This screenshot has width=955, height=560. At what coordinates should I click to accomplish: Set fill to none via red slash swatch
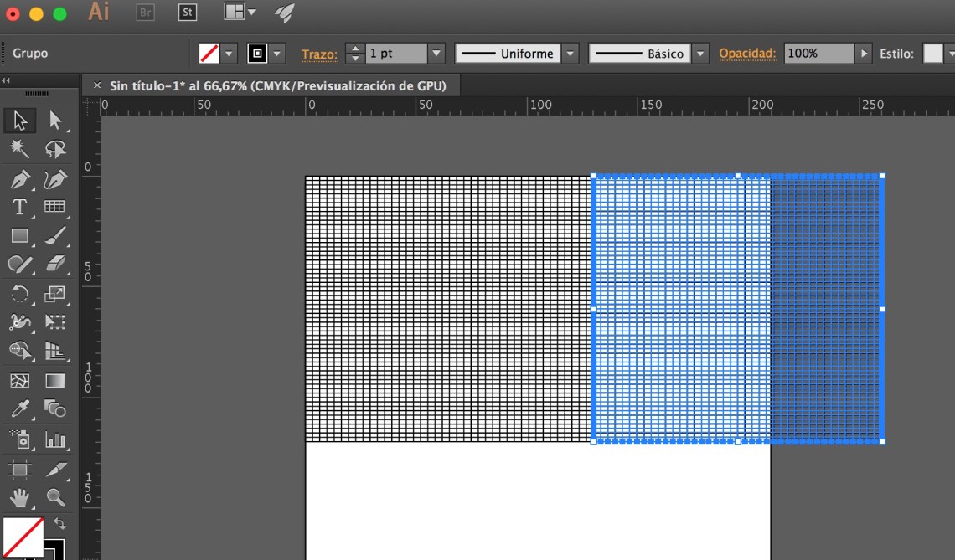click(209, 53)
